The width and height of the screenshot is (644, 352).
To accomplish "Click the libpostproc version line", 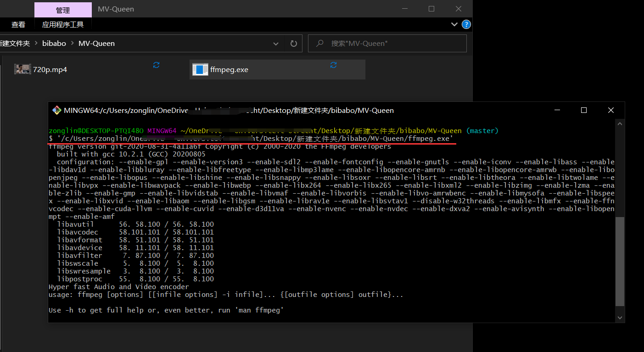I will [135, 279].
